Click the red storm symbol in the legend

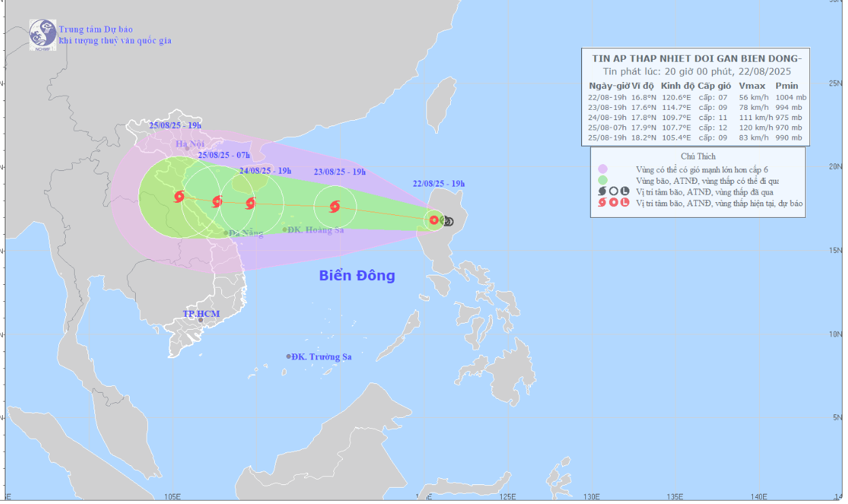[602, 203]
